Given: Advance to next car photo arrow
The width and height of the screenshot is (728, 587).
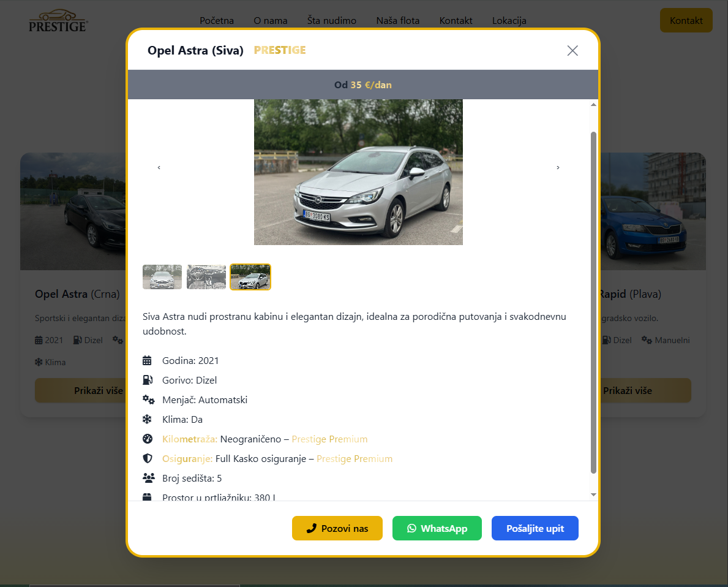Looking at the screenshot, I should (x=558, y=167).
